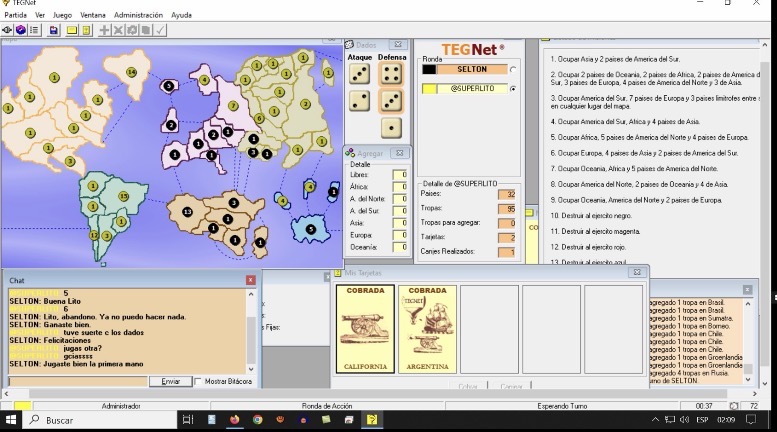
Task: Click the floppy disk save icon
Action: coord(54,30)
